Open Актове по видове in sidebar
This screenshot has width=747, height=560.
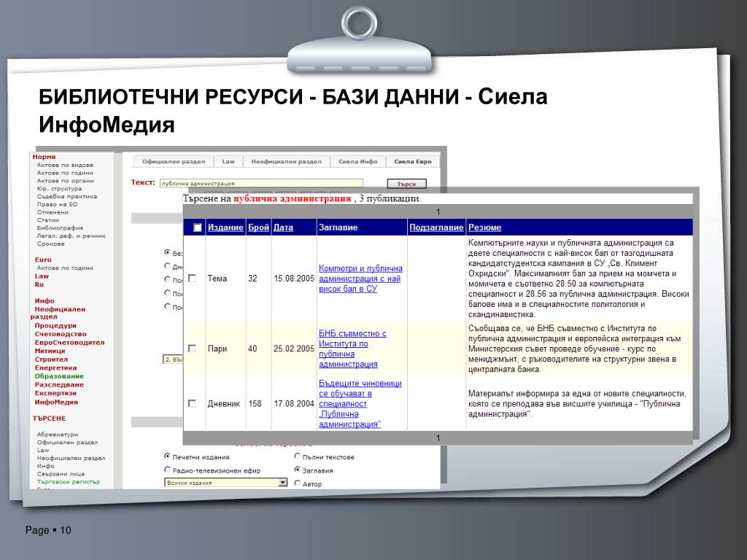tap(65, 165)
